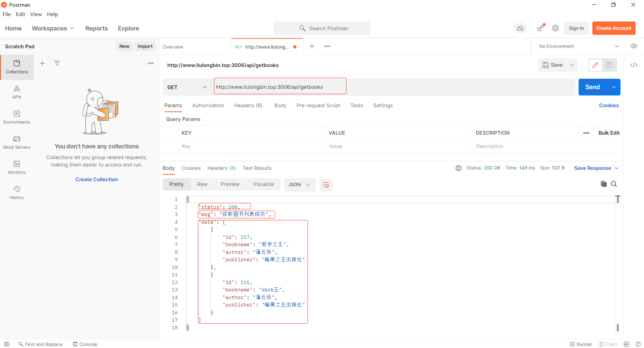Switch to the Raw response view
The image size is (644, 348).
[x=202, y=184]
